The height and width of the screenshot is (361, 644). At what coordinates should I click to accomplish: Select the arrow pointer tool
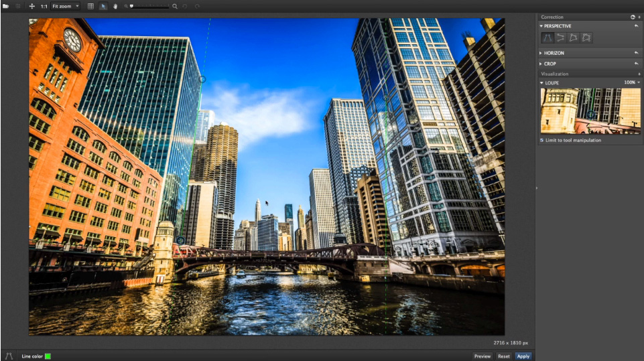(x=103, y=6)
